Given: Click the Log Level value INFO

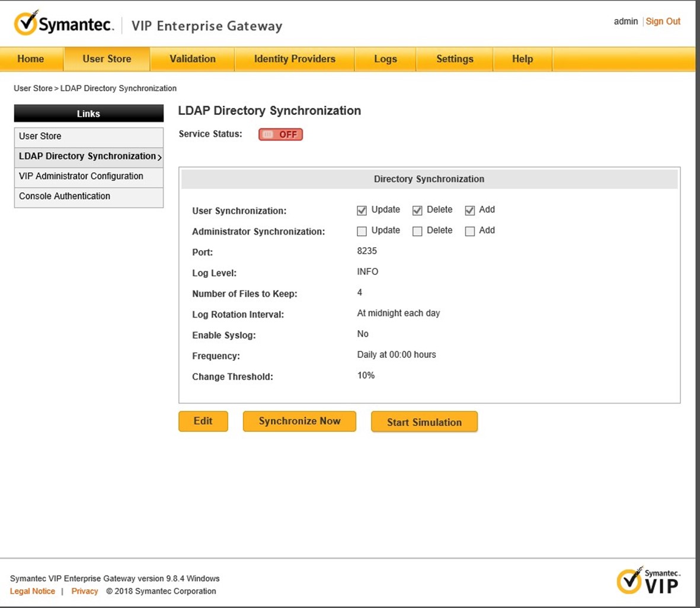Looking at the screenshot, I should click(x=367, y=272).
